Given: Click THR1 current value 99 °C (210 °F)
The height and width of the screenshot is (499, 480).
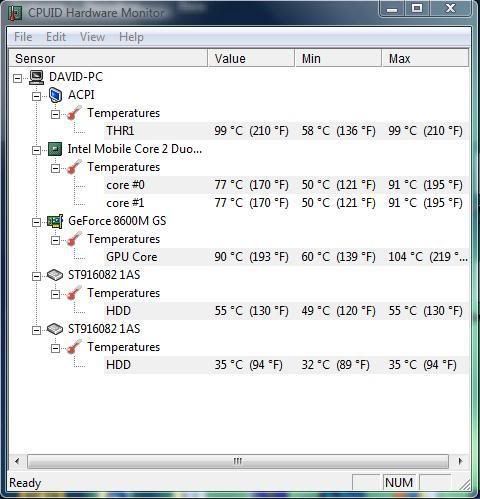Looking at the screenshot, I should pos(251,131).
